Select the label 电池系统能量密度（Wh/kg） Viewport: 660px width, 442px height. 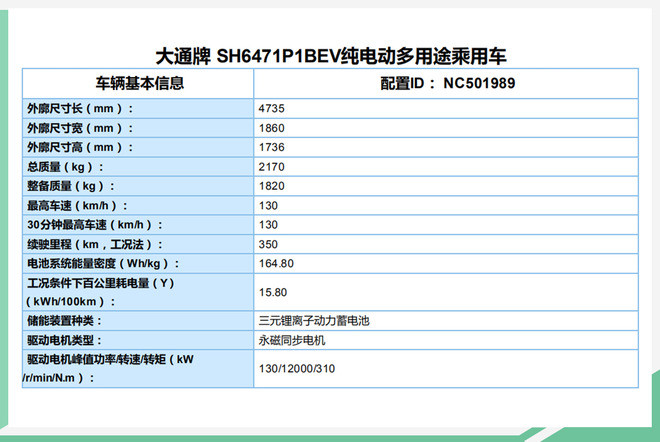click(x=103, y=264)
